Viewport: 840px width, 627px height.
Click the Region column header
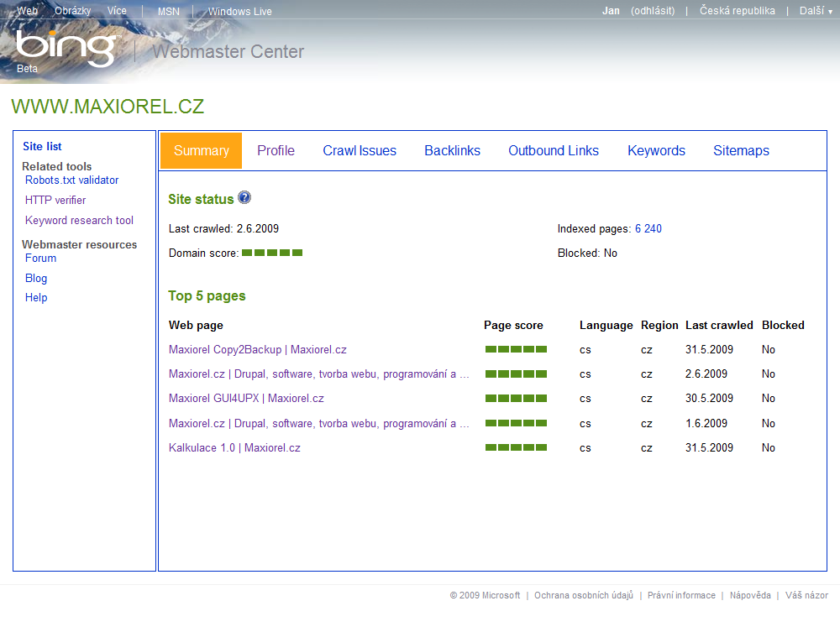click(x=659, y=325)
